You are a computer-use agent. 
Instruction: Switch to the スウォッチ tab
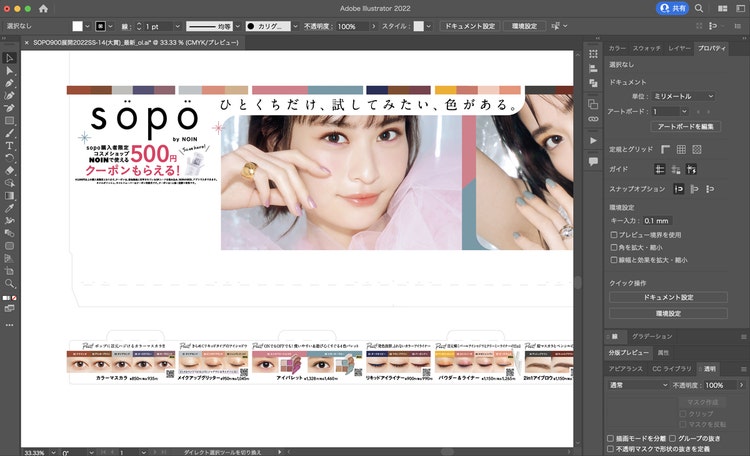647,48
